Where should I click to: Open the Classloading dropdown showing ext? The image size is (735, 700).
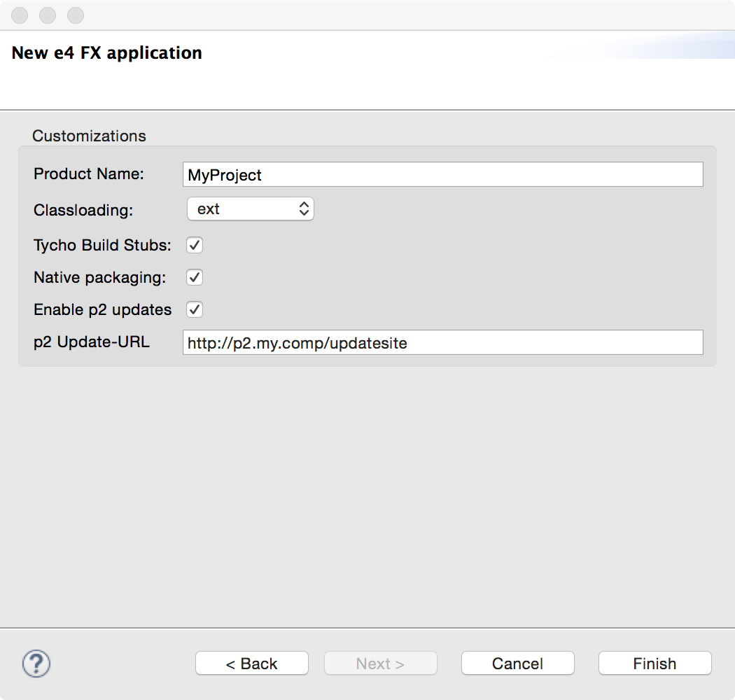point(251,209)
